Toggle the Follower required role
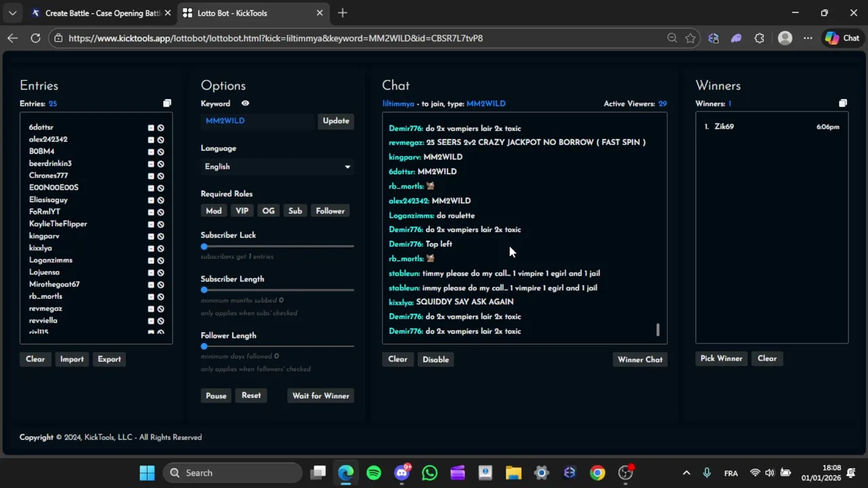868x488 pixels. (x=330, y=211)
